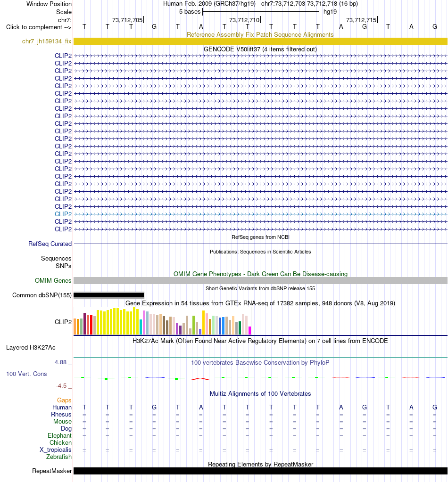Open RefSeq genes from NCBI title
Image resolution: width=448 pixels, height=482 pixels.
click(260, 237)
